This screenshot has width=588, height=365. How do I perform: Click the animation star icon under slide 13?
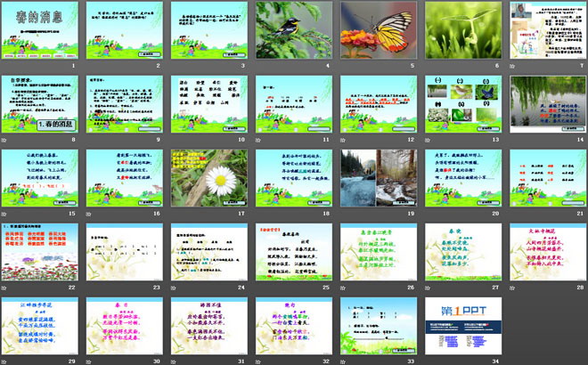428,140
